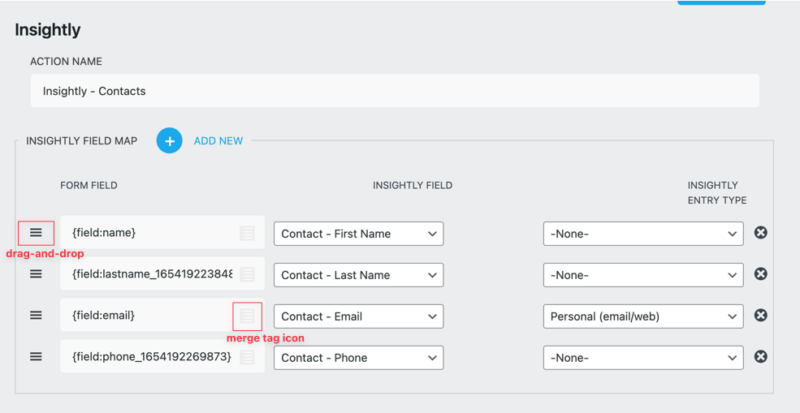Edit the {field:email} form field input
Screen dimensions: 800x413
(x=162, y=315)
